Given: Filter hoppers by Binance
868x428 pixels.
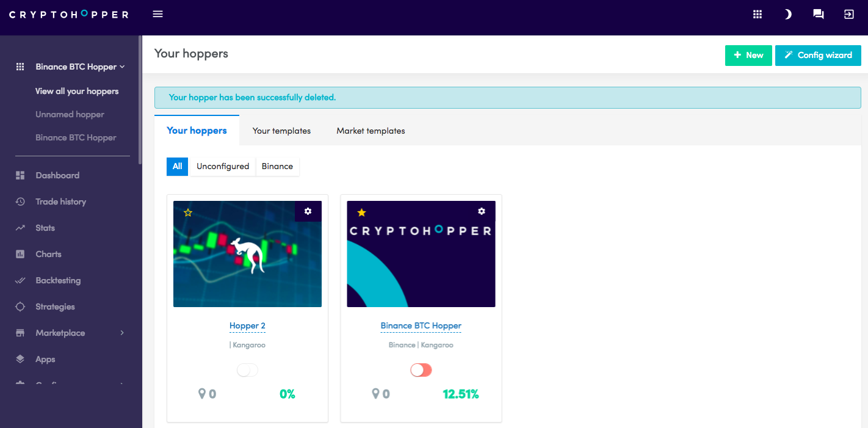Looking at the screenshot, I should (x=278, y=166).
